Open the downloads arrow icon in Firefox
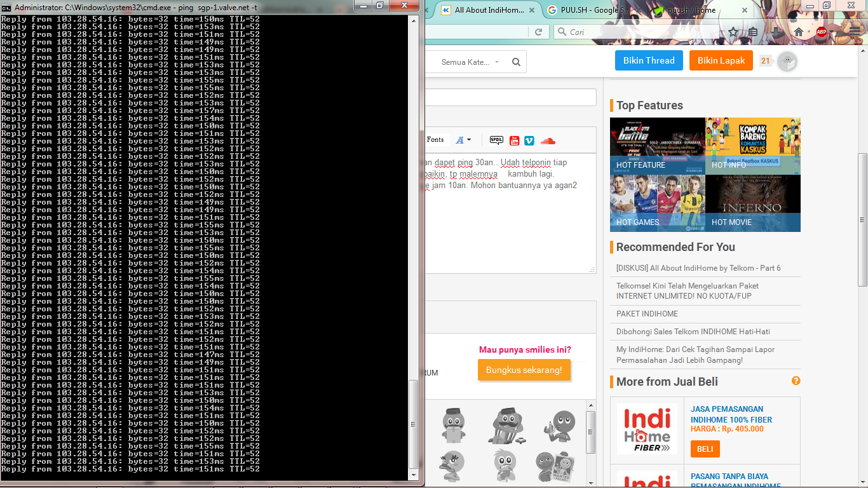The width and height of the screenshot is (868, 488). (x=776, y=32)
